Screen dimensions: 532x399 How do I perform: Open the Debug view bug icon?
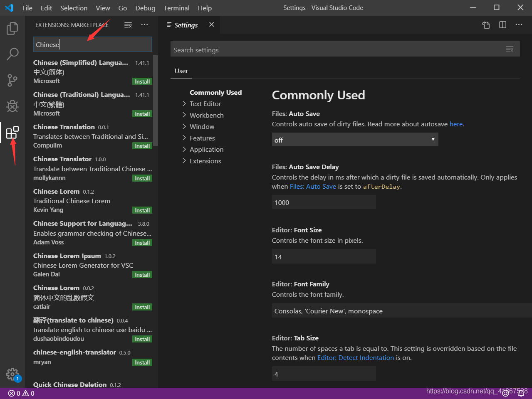pos(12,106)
